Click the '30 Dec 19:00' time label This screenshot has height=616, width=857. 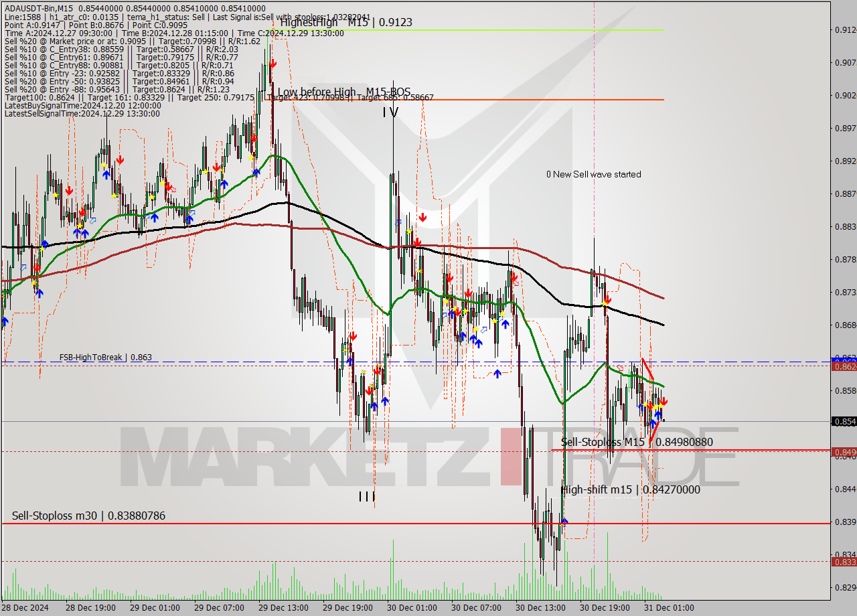[605, 608]
